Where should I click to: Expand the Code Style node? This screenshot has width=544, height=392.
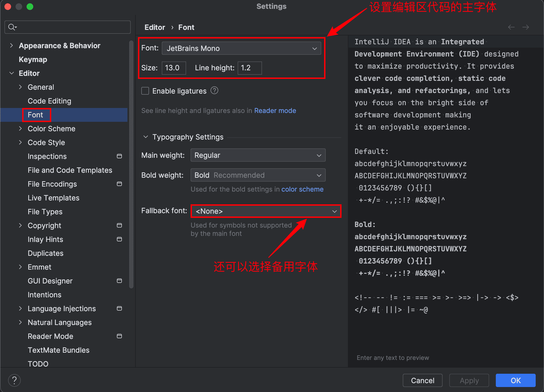[20, 142]
